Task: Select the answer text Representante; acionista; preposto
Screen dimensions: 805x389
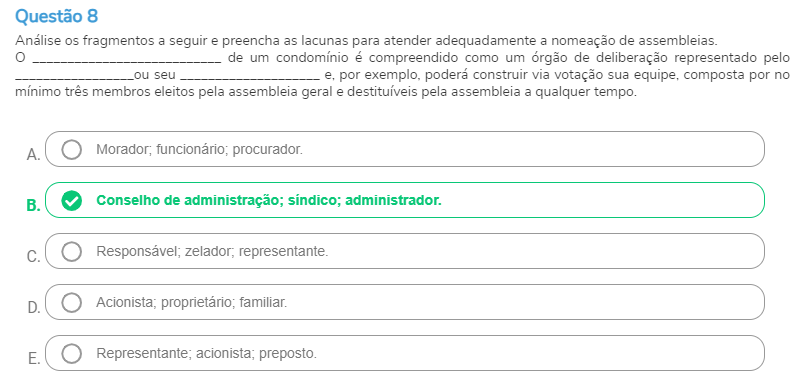Action: 206,354
